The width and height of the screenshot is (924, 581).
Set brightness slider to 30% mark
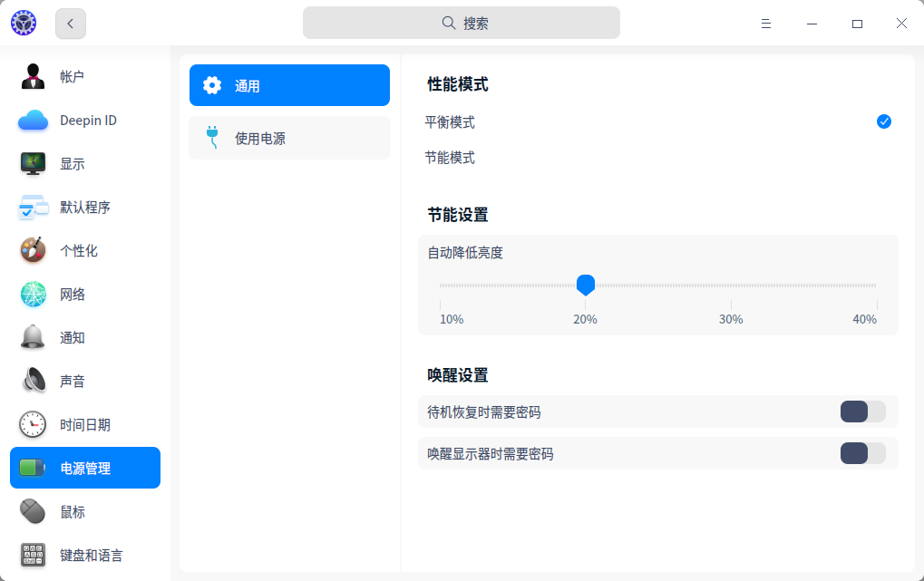coord(731,286)
